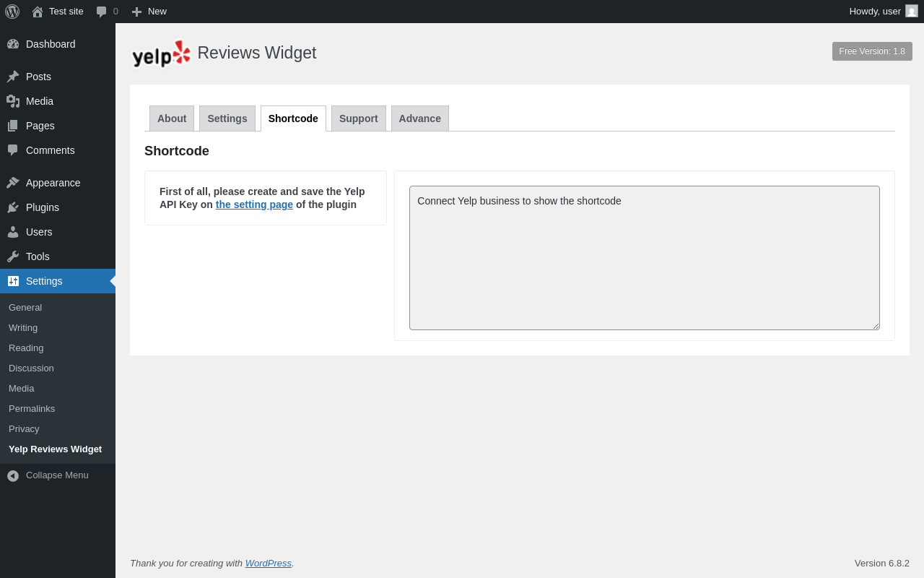Switch to the About tab
Screen dimensions: 924x578
tap(172, 118)
